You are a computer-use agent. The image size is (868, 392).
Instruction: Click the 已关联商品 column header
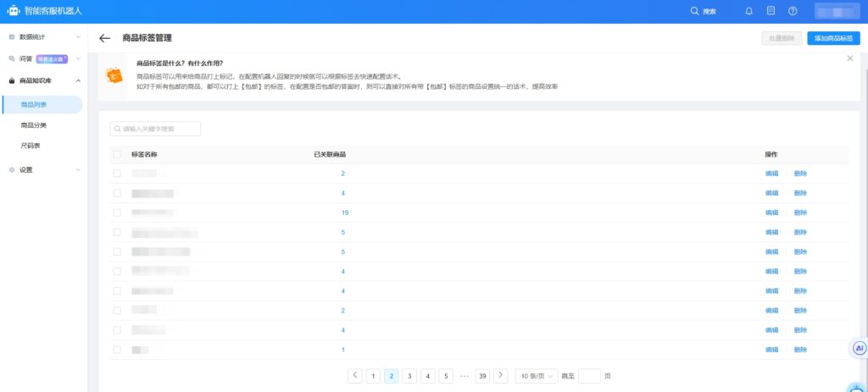(330, 154)
